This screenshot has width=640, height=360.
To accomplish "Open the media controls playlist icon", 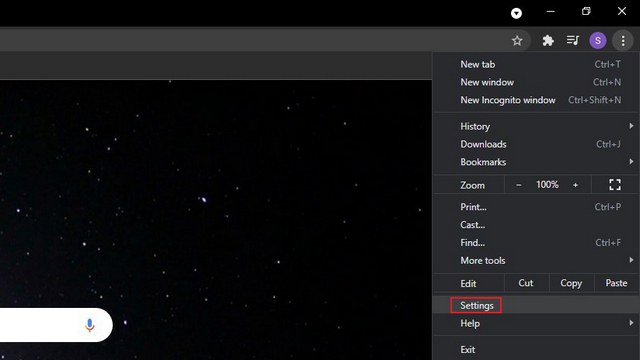I will pos(573,40).
